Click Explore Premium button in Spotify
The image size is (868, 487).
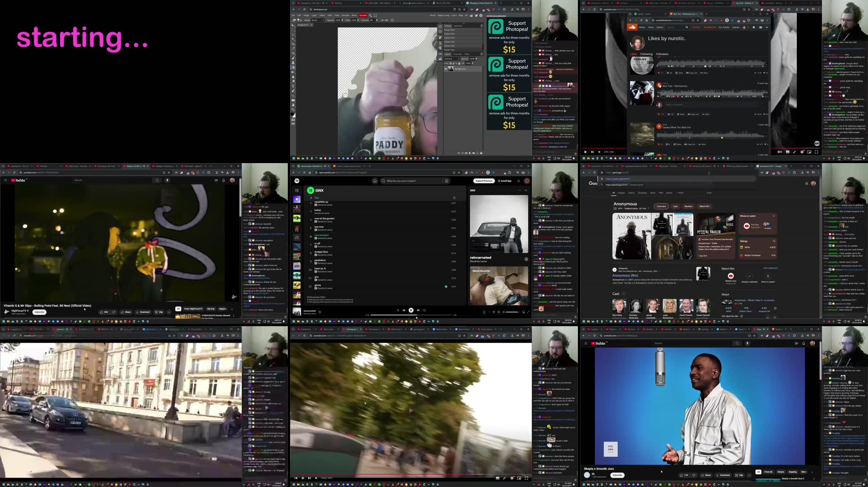coord(484,181)
